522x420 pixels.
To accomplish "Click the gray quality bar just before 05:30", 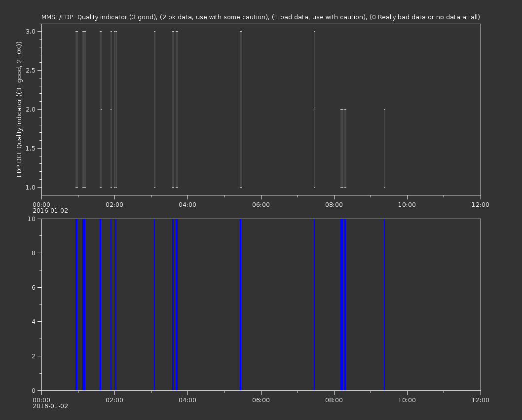I will [x=241, y=109].
